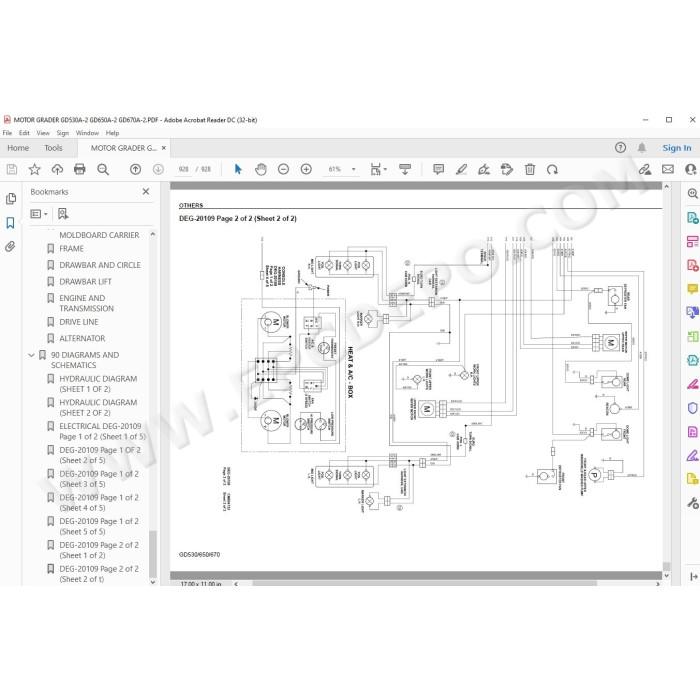Open the Attachments paperclip panel
This screenshot has width=700, height=700.
(x=10, y=246)
